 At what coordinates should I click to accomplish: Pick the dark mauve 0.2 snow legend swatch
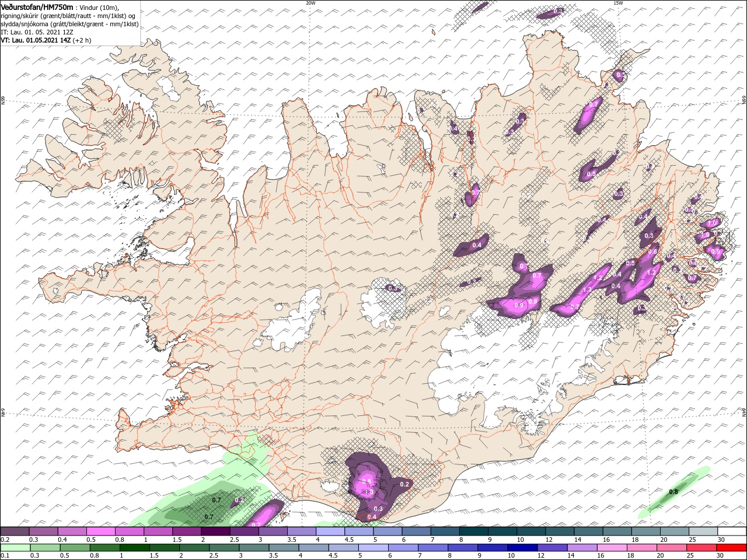coord(15,531)
